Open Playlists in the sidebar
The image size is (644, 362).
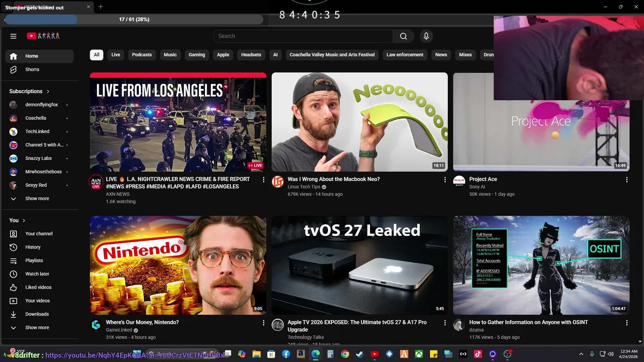pos(39,260)
